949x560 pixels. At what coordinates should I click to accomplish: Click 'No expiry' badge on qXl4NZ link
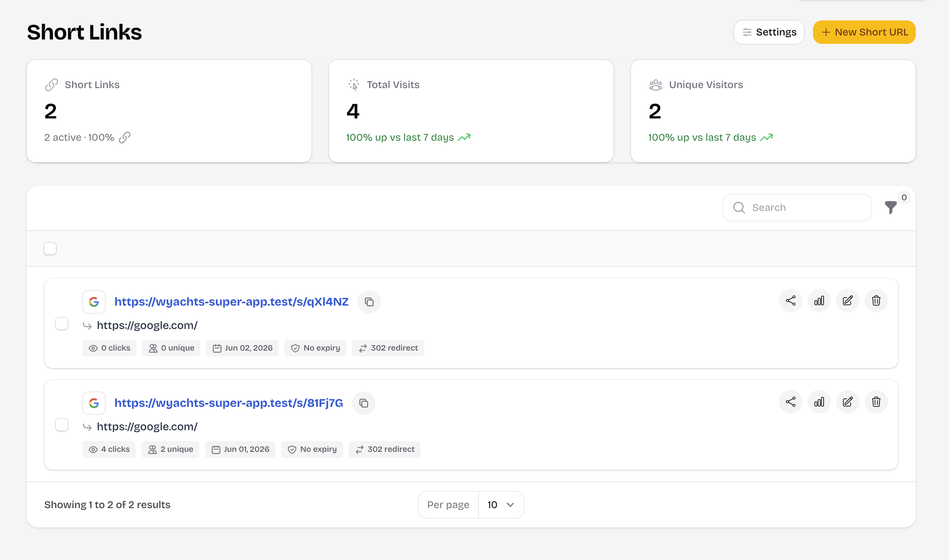[315, 348]
